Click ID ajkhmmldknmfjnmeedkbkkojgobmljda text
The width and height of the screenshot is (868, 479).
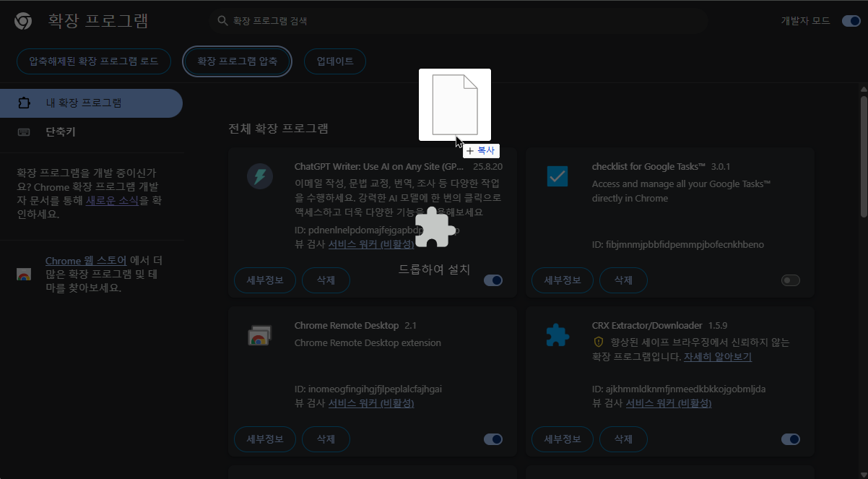click(x=678, y=389)
